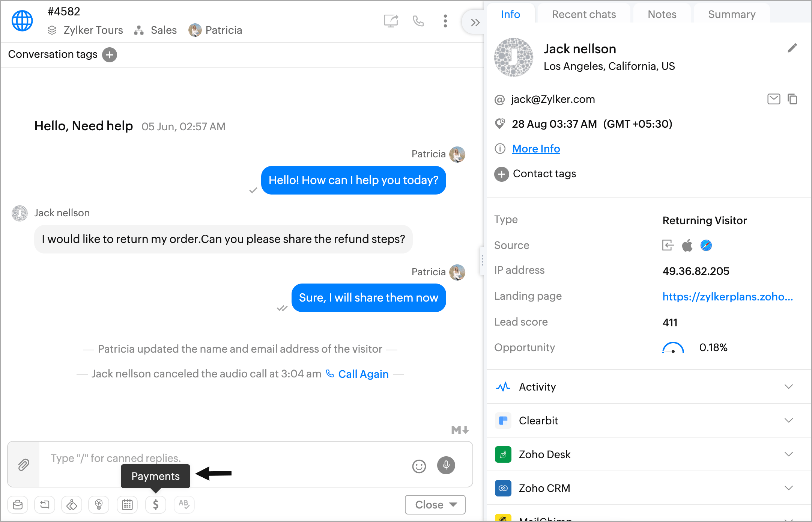Screen dimensions: 812x522
Task: Open screen share icon in header
Action: click(391, 21)
